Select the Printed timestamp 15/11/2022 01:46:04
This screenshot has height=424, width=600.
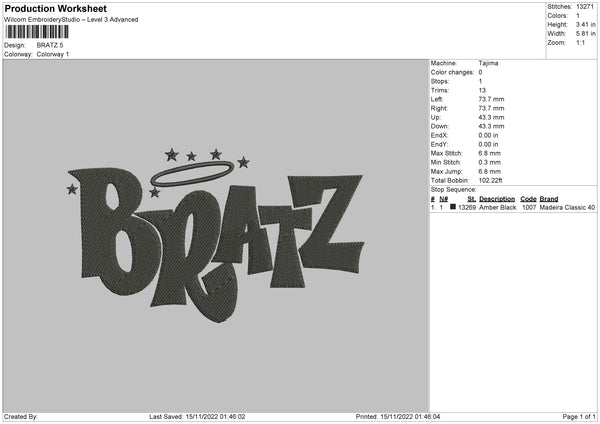[410, 417]
